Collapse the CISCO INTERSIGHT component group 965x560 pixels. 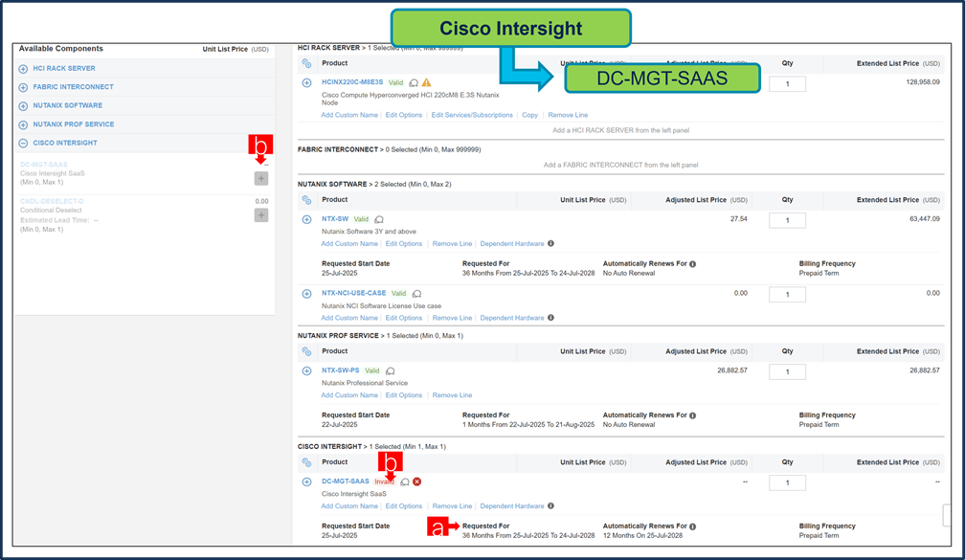pos(23,144)
